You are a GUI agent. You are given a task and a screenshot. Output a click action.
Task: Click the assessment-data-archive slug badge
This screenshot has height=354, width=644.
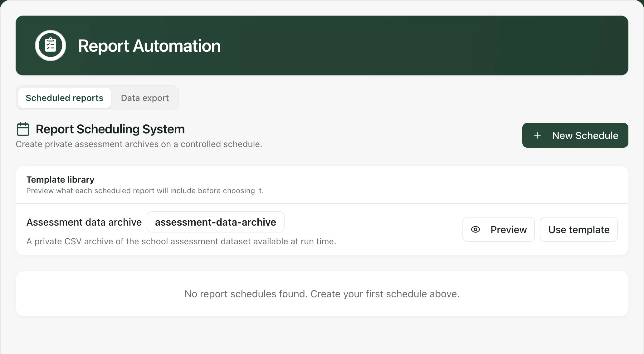216,222
